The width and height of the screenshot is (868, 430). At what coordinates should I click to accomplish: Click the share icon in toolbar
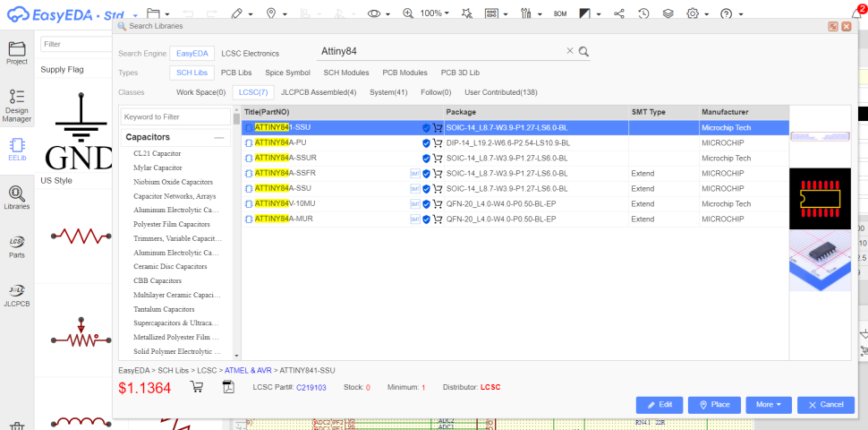[619, 13]
